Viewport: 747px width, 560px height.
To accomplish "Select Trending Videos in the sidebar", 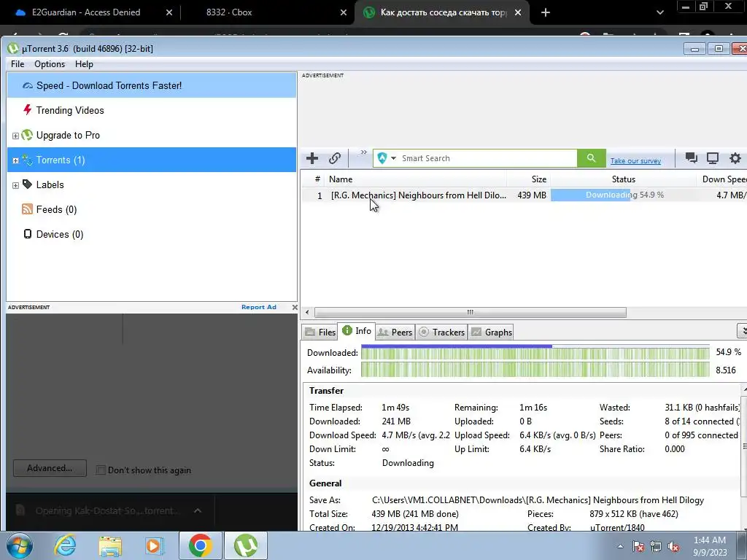I will pos(69,111).
